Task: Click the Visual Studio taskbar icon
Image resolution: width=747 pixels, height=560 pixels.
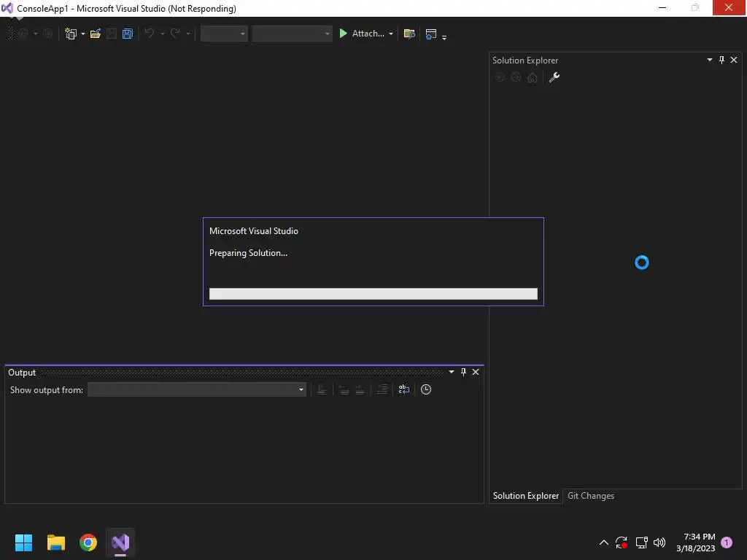Action: (120, 542)
